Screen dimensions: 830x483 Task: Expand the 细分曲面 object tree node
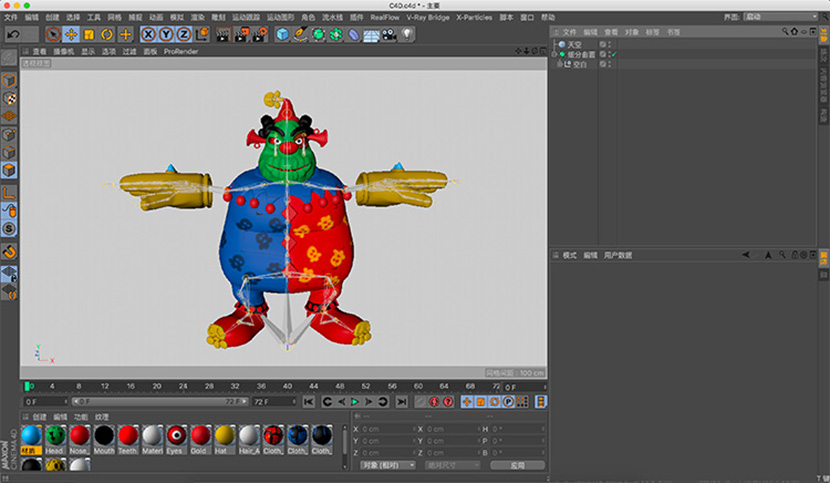pyautogui.click(x=556, y=54)
